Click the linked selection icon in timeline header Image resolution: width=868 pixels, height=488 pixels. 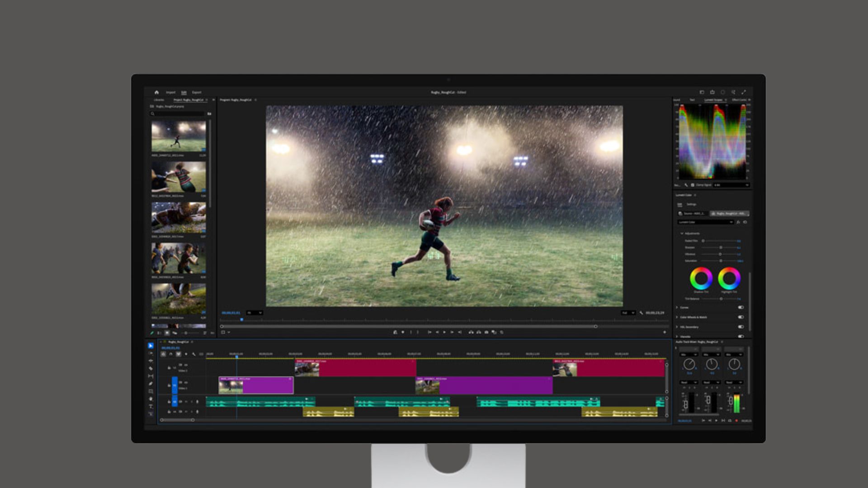point(178,354)
